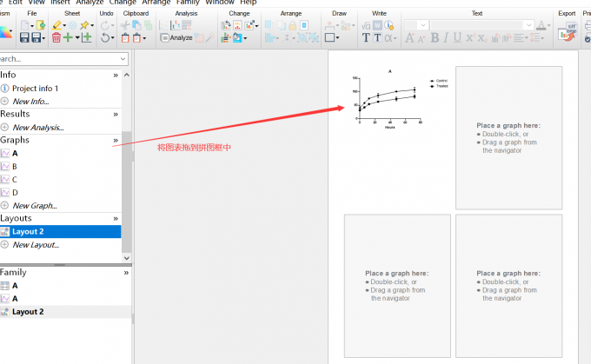
Task: Click the New Graph... link
Action: tap(34, 206)
